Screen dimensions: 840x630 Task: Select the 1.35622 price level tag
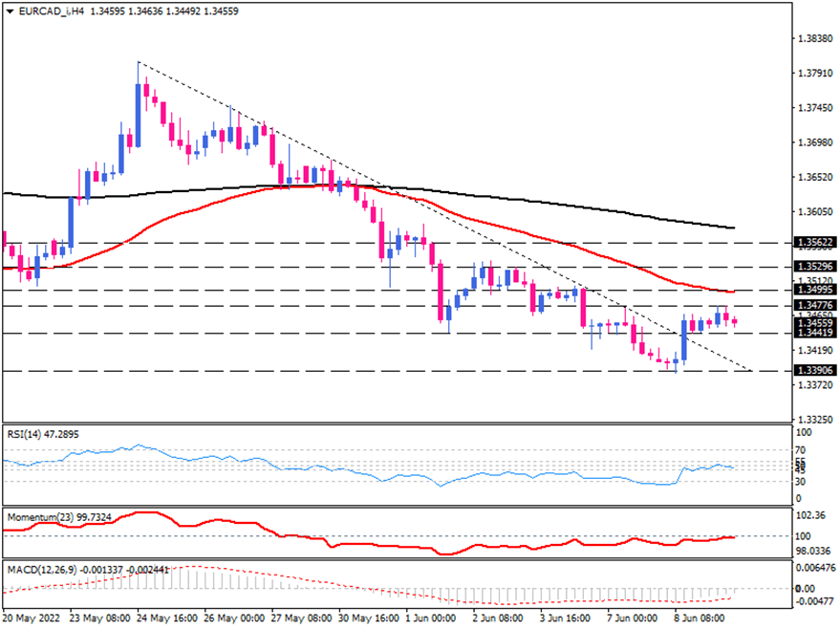click(815, 243)
